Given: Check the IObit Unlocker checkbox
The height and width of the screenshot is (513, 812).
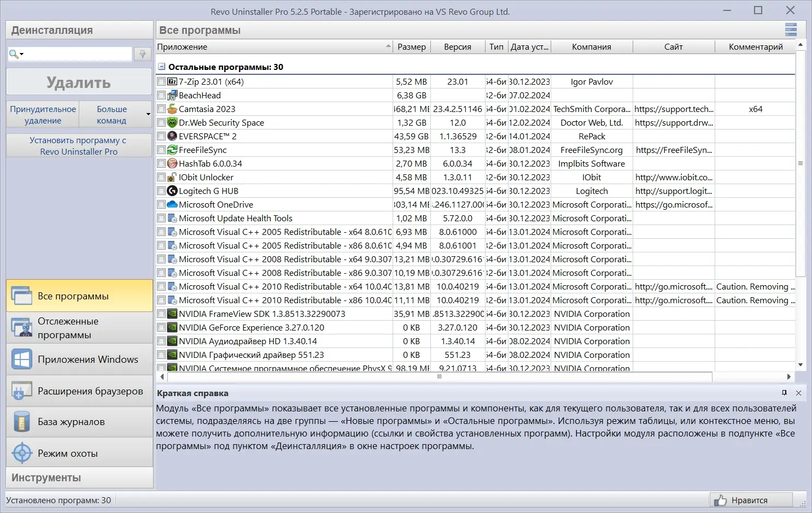Looking at the screenshot, I should point(161,177).
